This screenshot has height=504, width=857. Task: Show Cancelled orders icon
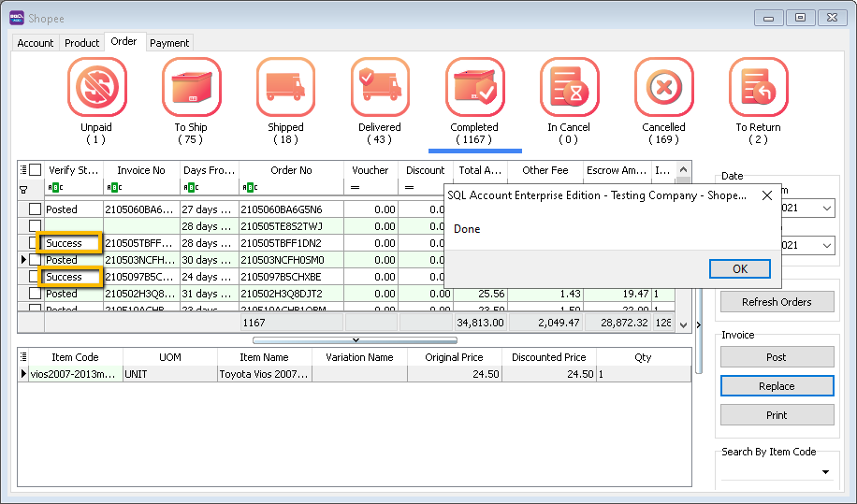tap(663, 88)
